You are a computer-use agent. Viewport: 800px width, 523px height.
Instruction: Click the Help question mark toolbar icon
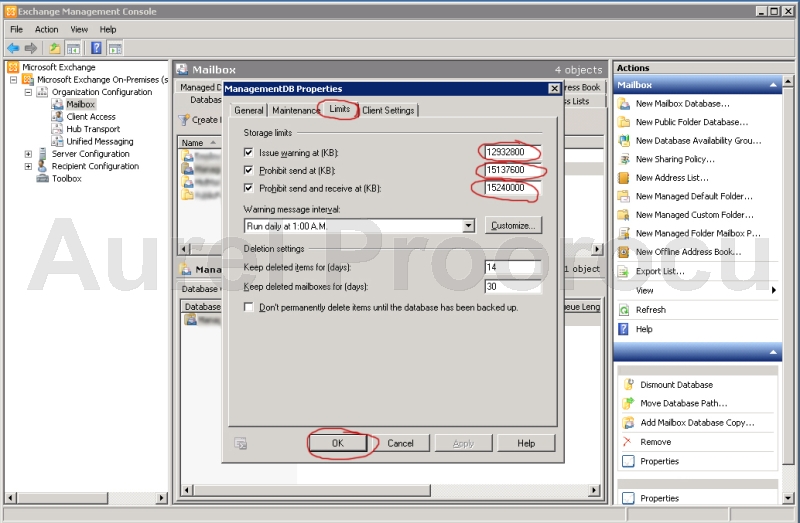(96, 48)
